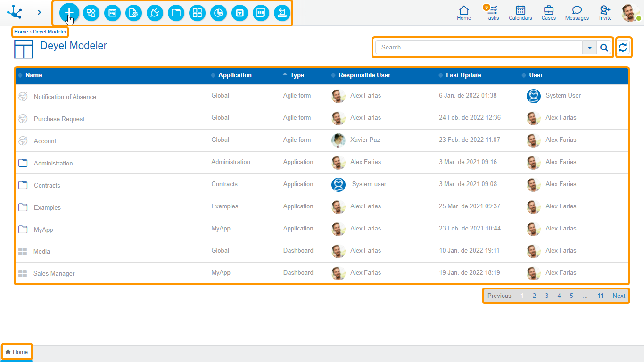Click the Invite user icon
Image resolution: width=644 pixels, height=362 pixels.
605,13
